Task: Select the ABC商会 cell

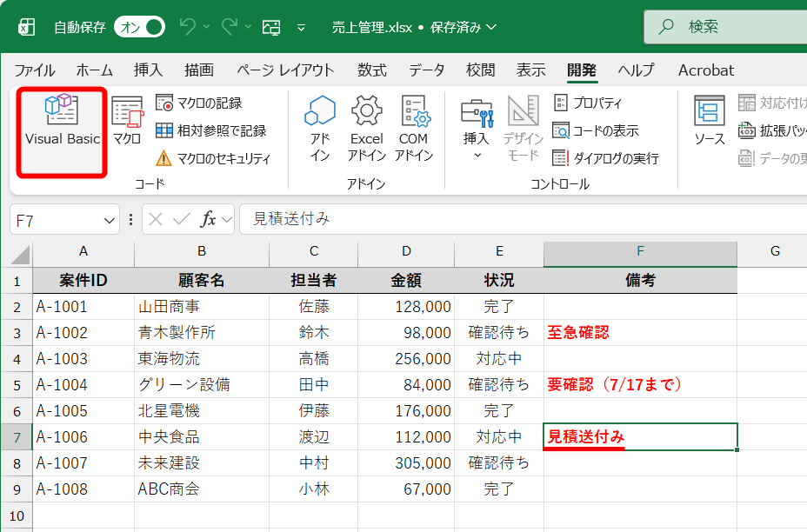Action: click(x=201, y=489)
